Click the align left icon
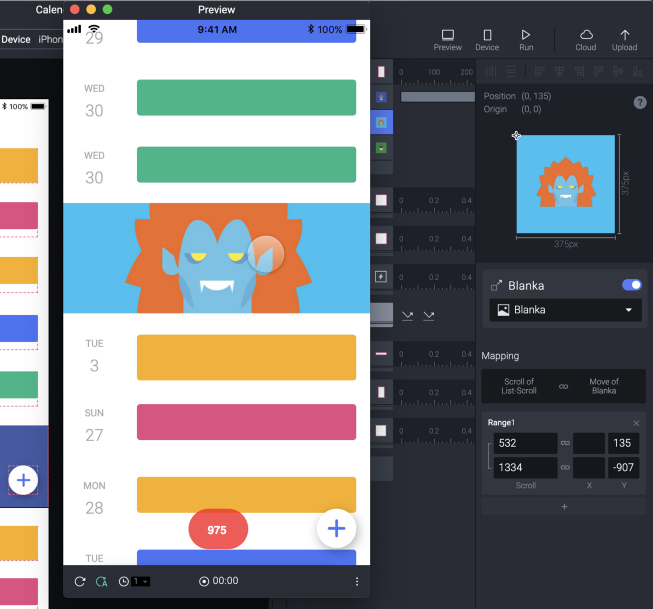The image size is (653, 609). (539, 72)
